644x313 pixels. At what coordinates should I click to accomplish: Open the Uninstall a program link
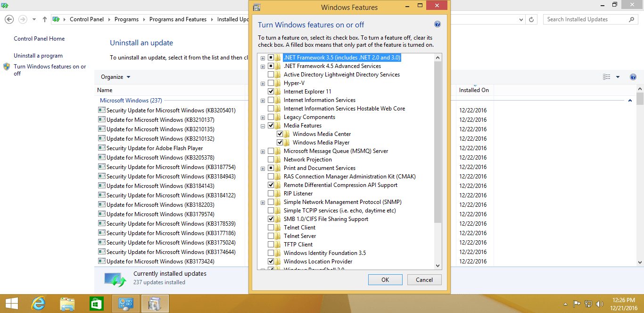[38, 56]
